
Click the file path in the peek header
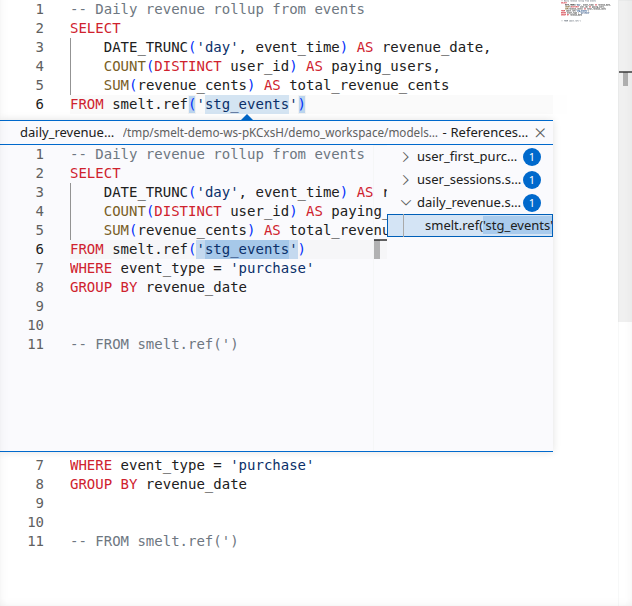[280, 133]
